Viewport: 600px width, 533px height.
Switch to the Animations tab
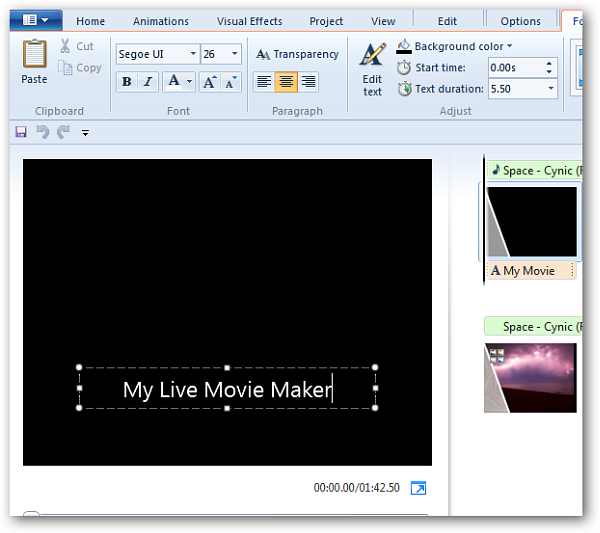coord(161,21)
